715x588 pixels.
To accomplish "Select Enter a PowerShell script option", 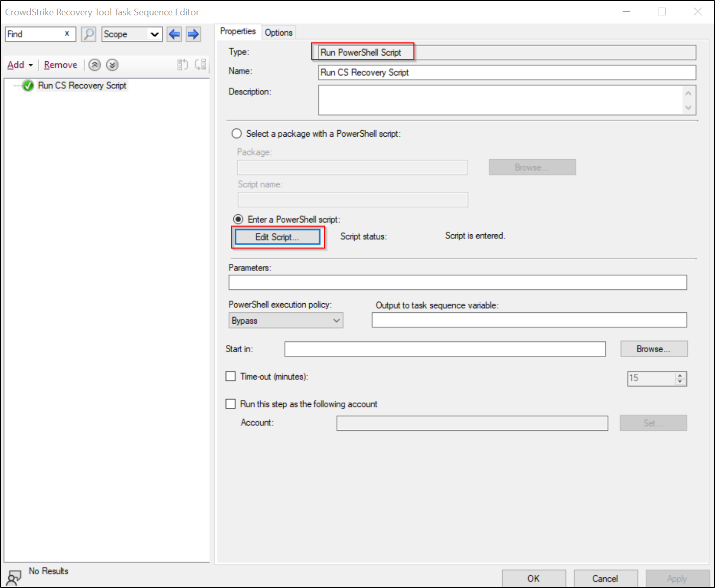I will tap(238, 219).
